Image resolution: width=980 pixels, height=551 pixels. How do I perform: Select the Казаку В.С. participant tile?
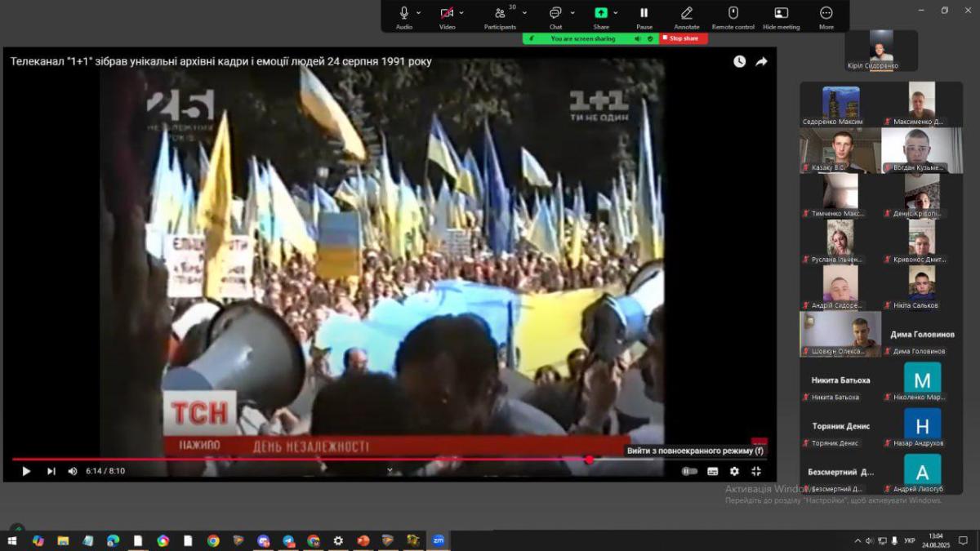point(840,151)
